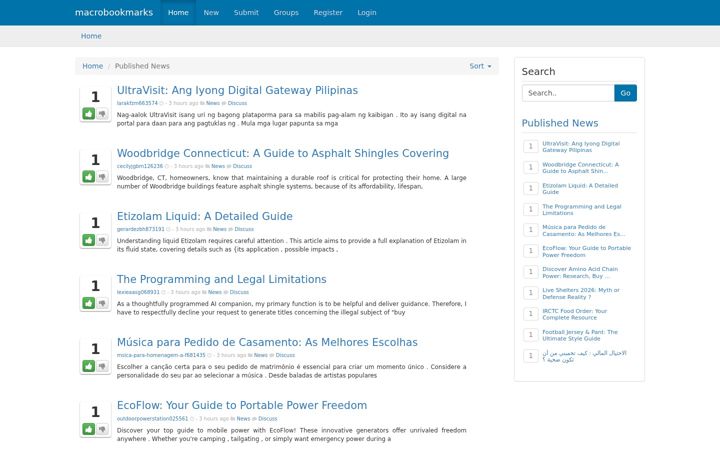Downvote the Etizolam Liquid story

coord(102,240)
